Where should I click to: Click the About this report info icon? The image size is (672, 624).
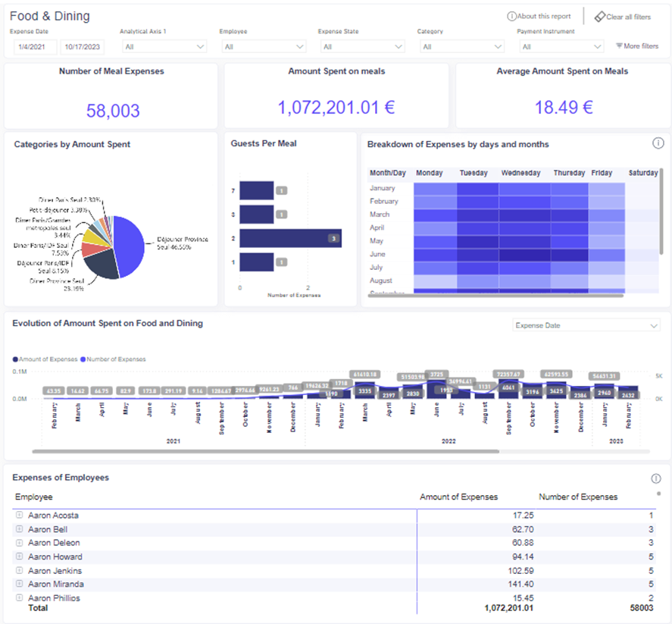point(511,17)
